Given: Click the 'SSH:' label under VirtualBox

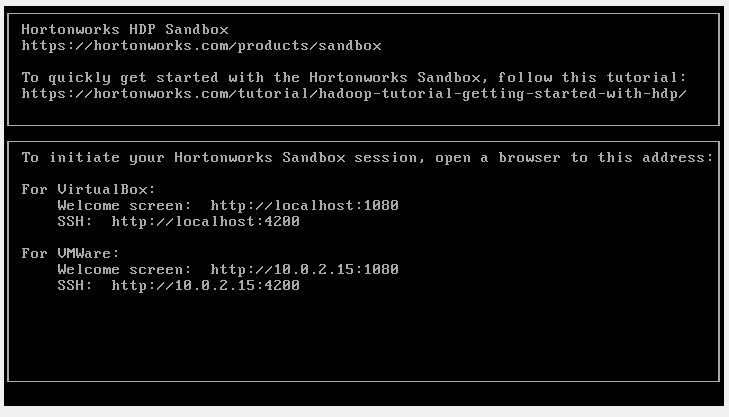Looking at the screenshot, I should coord(75,221).
